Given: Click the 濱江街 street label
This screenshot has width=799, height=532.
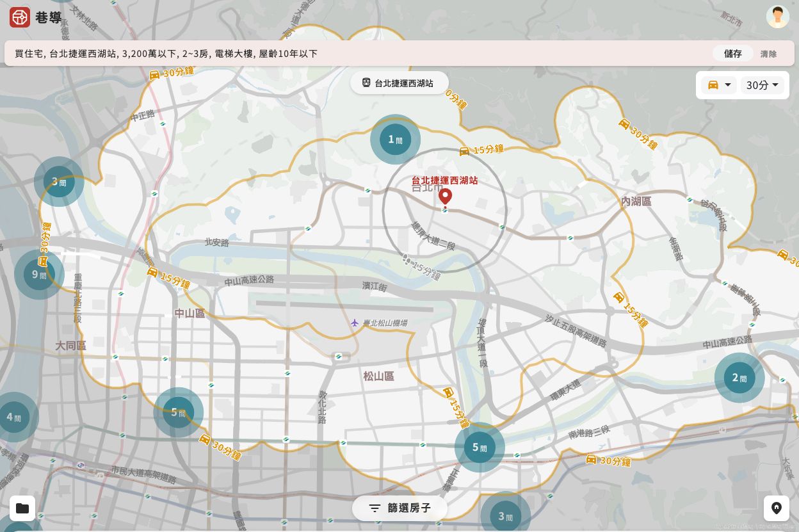Looking at the screenshot, I should (375, 286).
